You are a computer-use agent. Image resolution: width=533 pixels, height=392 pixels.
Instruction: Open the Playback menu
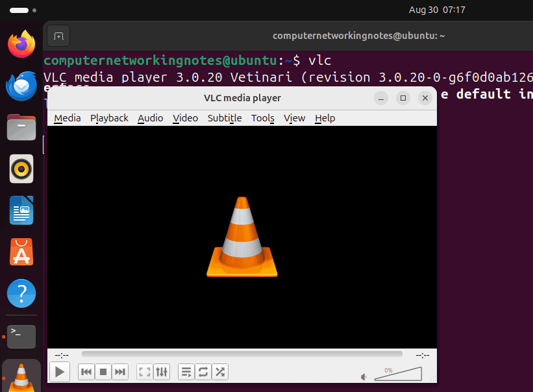click(x=109, y=118)
